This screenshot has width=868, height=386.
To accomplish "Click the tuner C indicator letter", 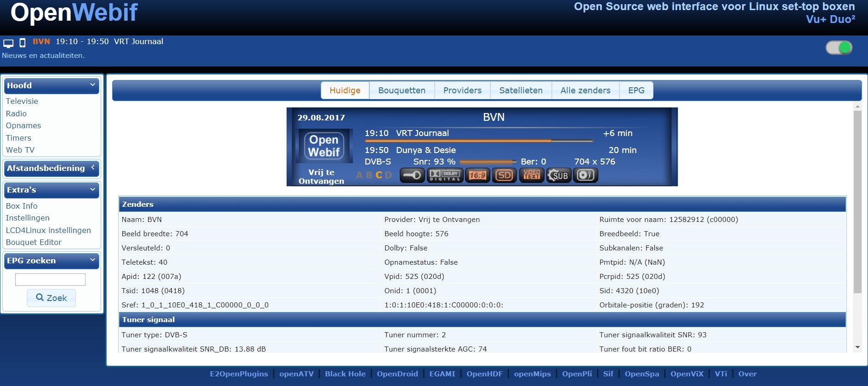I will tap(379, 175).
